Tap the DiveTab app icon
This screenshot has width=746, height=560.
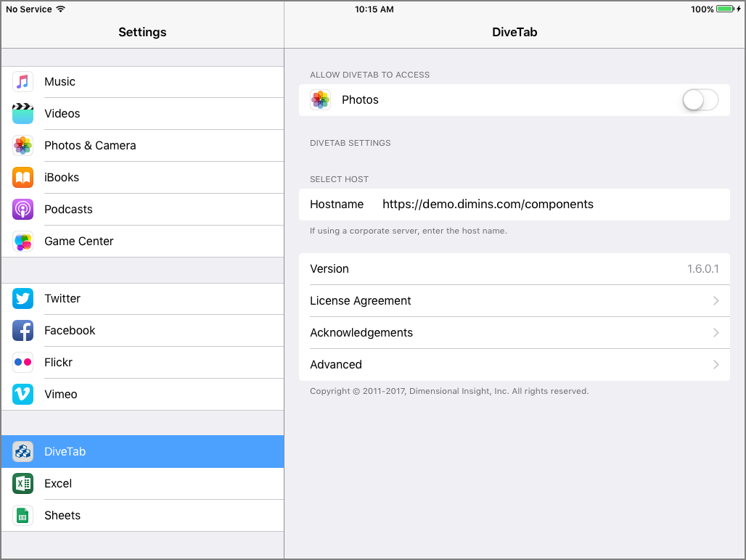(22, 452)
